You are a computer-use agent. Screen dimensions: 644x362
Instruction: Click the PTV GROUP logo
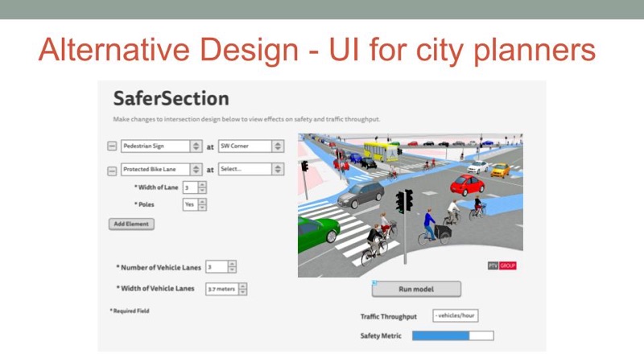[502, 265]
